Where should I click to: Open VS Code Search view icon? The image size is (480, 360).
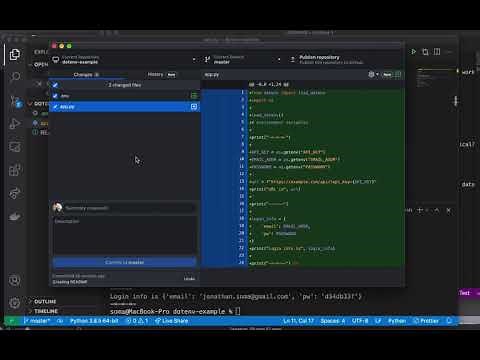pos(15,77)
